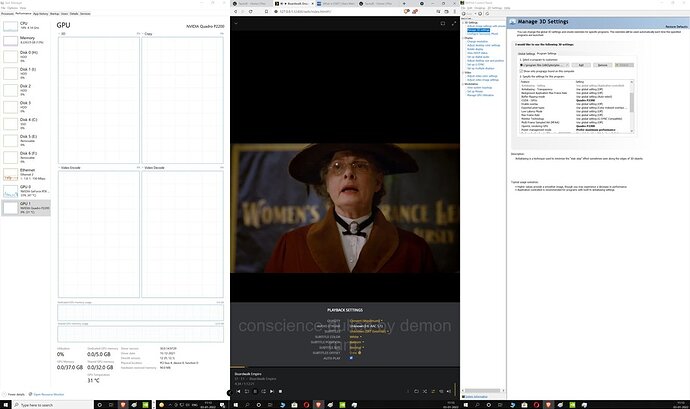Screen dimensions: 690x409
Task: Click the Home icon in NVIDIA toolbar
Action: point(487,14)
